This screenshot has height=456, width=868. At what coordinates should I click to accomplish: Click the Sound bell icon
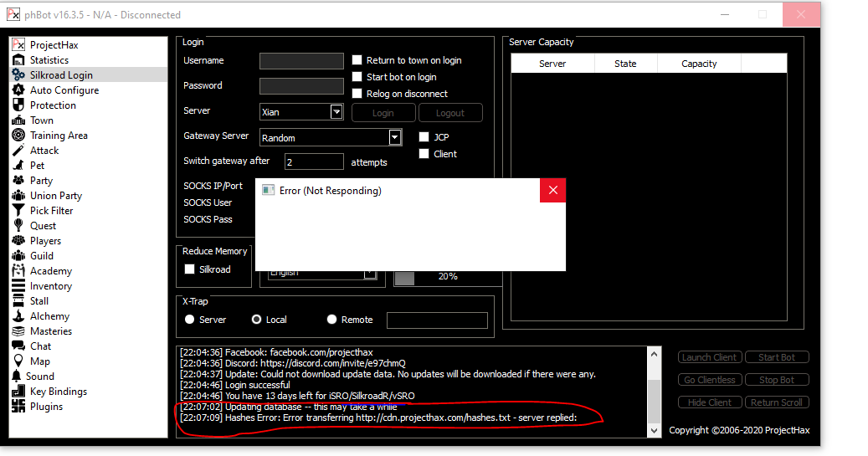pos(17,377)
